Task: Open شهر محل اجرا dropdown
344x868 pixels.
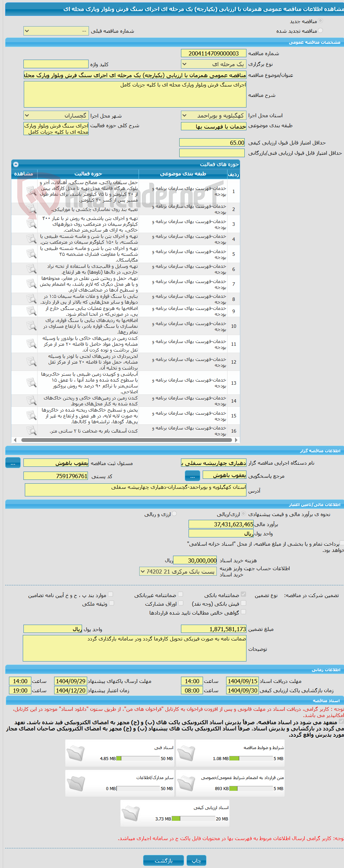Action: tap(56, 115)
